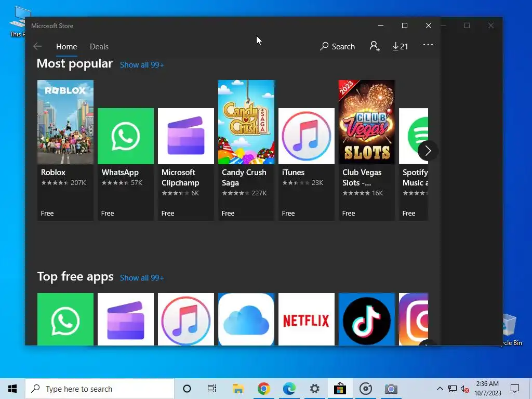This screenshot has height=399, width=532.
Task: Open iTunes in Top free apps
Action: (x=186, y=320)
